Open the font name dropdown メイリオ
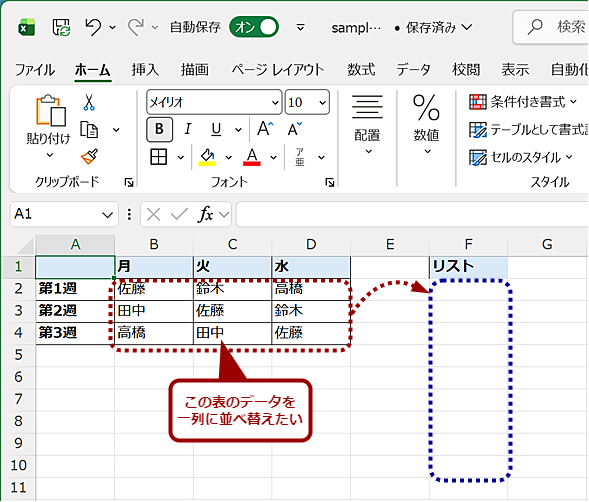589x502 pixels. 214,102
